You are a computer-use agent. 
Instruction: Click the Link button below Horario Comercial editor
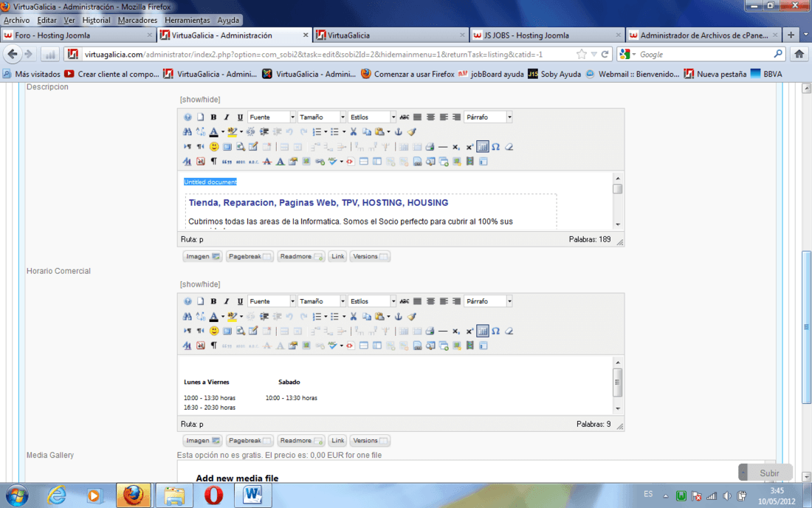[x=337, y=441]
